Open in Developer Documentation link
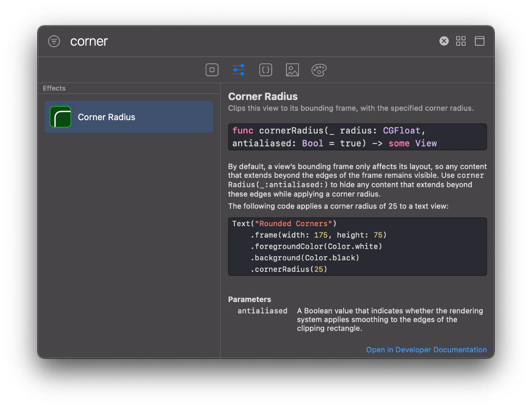 coord(426,350)
